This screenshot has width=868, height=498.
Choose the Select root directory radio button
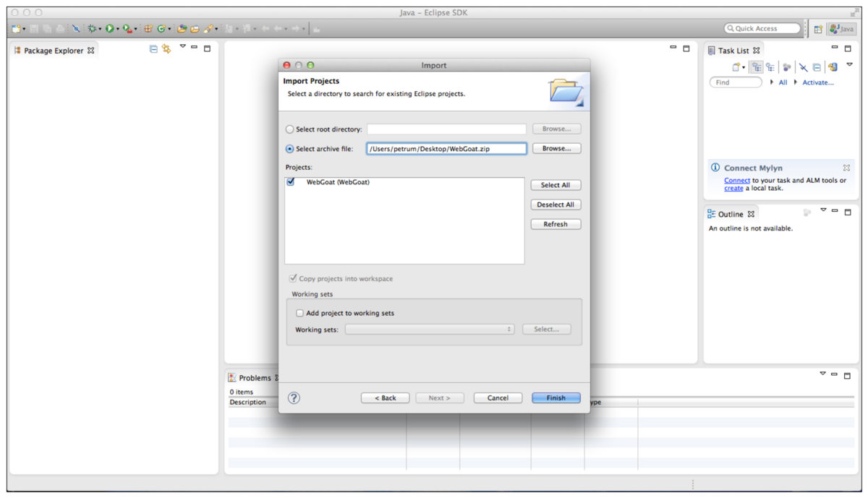pos(290,129)
